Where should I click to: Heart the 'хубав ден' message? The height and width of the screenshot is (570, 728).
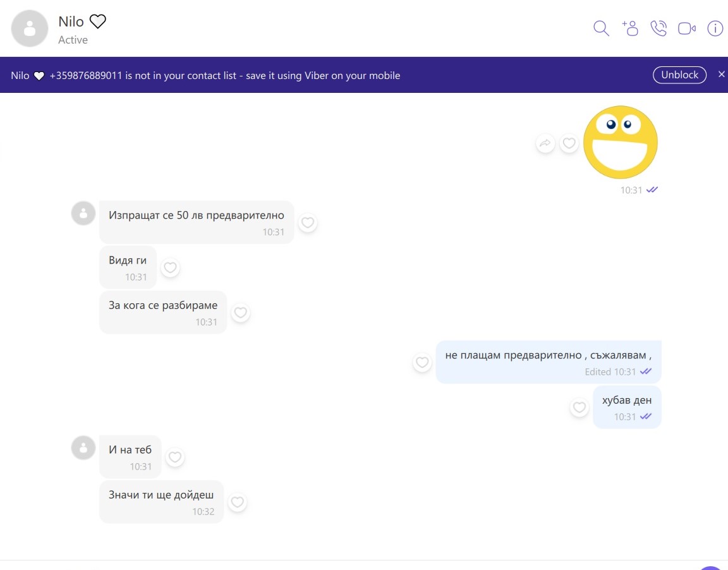pos(579,408)
